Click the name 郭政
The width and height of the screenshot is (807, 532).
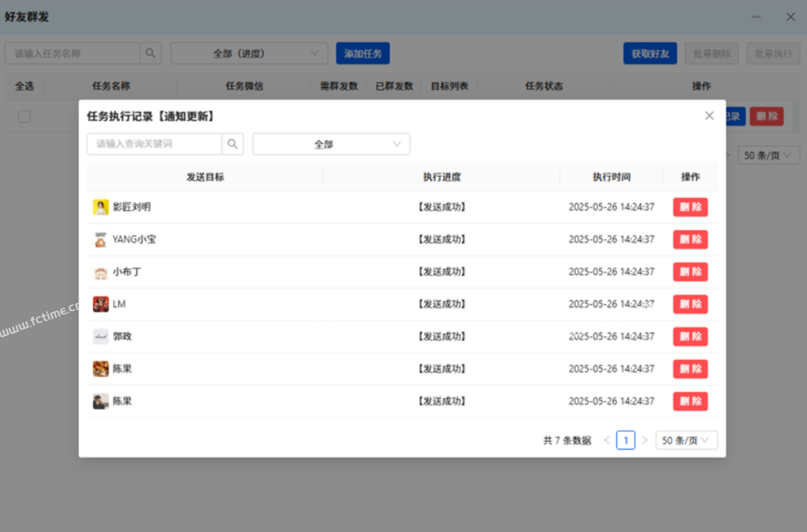tap(122, 336)
